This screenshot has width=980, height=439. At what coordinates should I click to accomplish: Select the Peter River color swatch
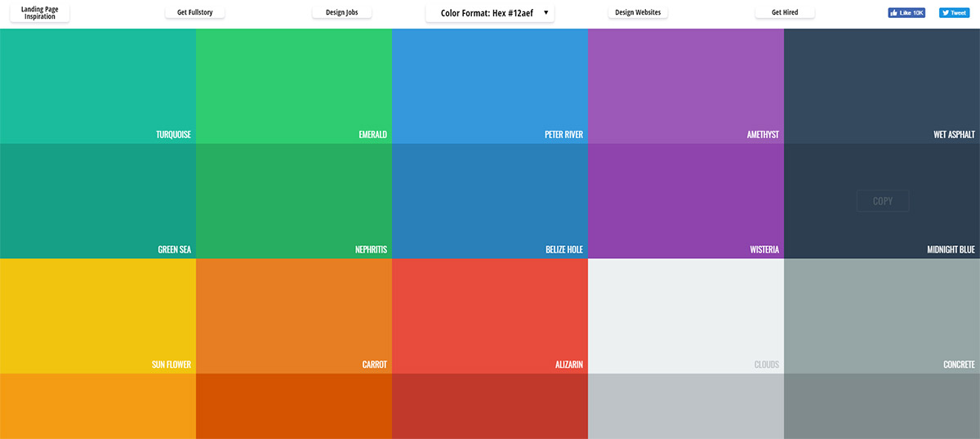(490, 86)
